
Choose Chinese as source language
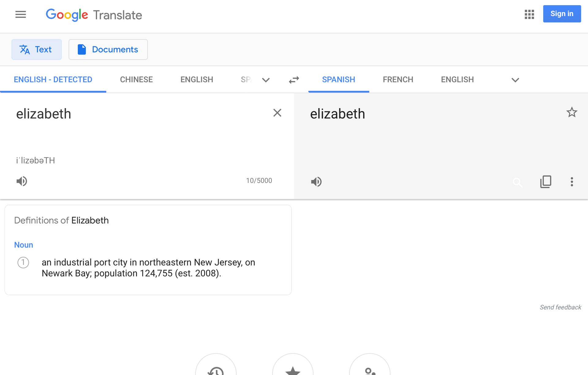(x=136, y=80)
